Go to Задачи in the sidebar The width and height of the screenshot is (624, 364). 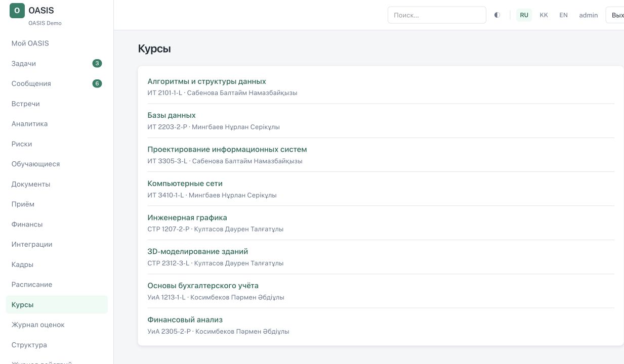[x=57, y=64]
